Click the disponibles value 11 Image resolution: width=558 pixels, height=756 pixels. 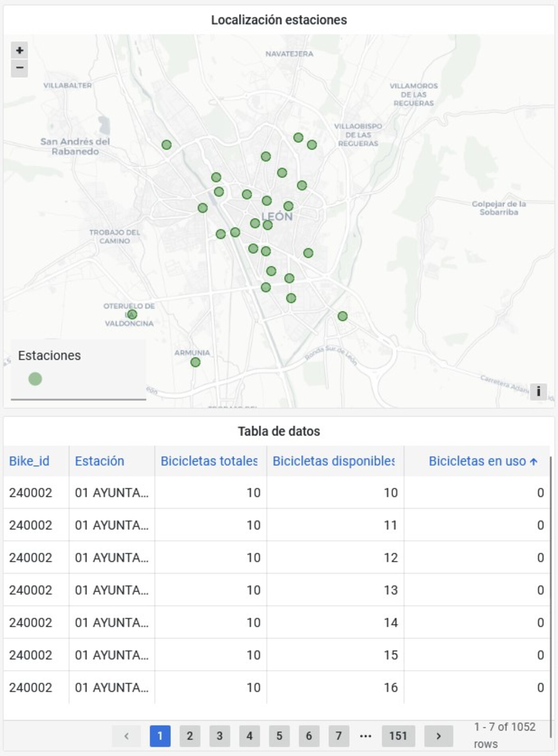391,525
